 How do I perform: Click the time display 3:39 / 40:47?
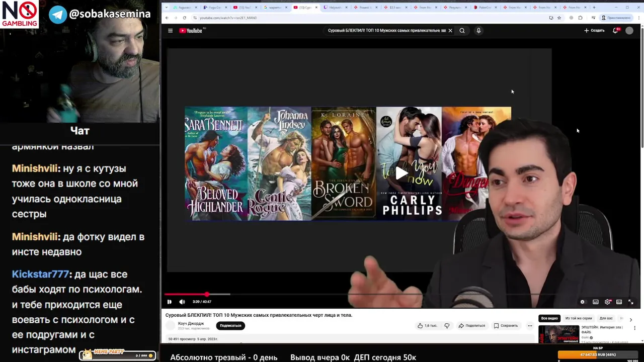coord(202,302)
